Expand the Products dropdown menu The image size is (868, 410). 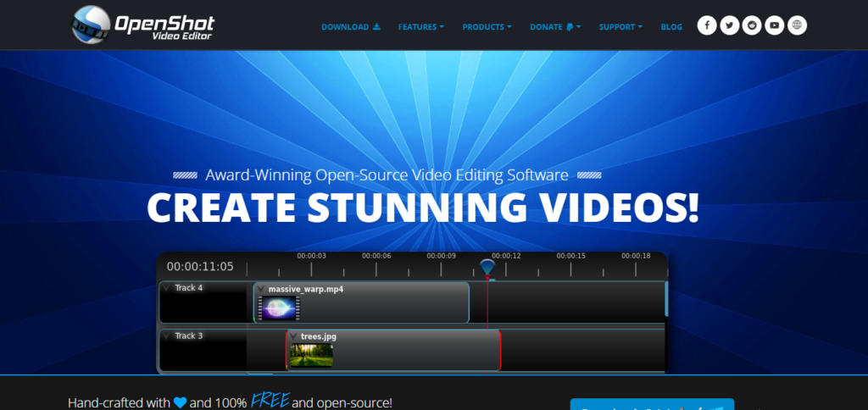click(x=487, y=26)
